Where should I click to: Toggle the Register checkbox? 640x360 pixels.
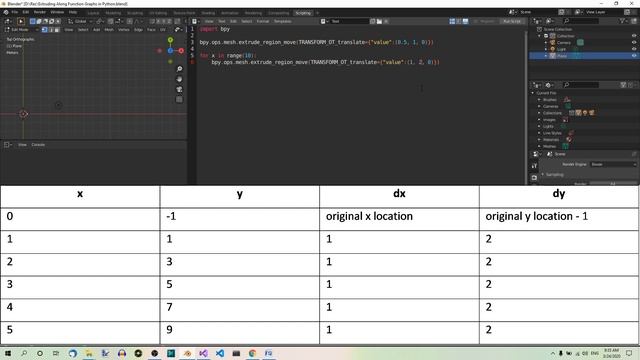tap(475, 21)
